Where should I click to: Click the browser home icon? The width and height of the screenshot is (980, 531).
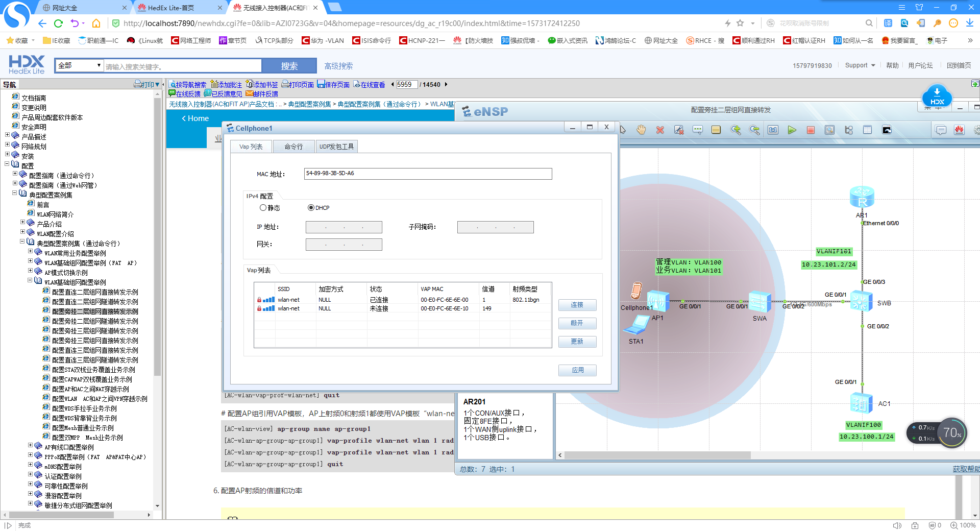click(96, 23)
